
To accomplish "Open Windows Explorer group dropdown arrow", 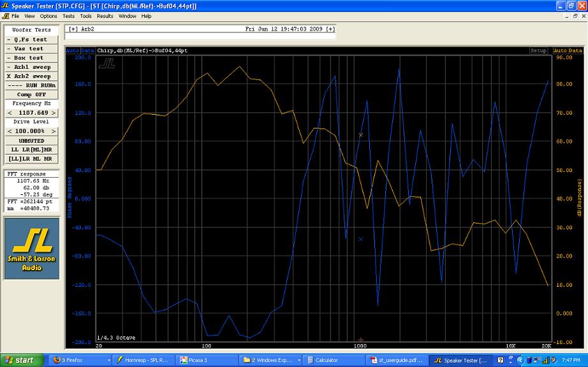I will [299, 360].
